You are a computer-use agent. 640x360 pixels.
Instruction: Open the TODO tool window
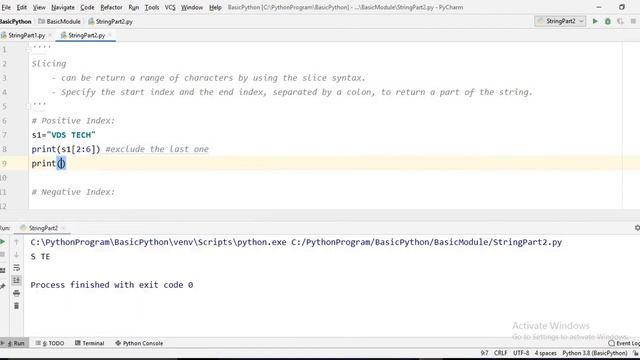[50, 343]
